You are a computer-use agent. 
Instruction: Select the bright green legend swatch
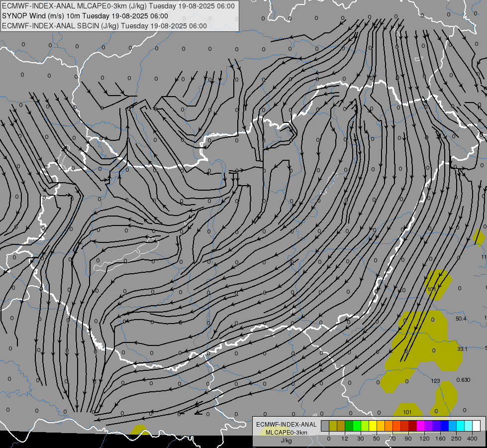[x=357, y=426]
